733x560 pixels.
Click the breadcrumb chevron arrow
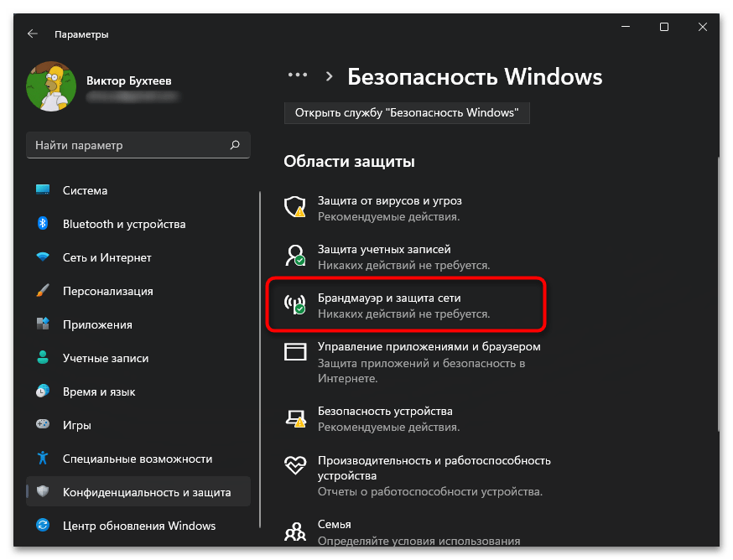pos(329,76)
